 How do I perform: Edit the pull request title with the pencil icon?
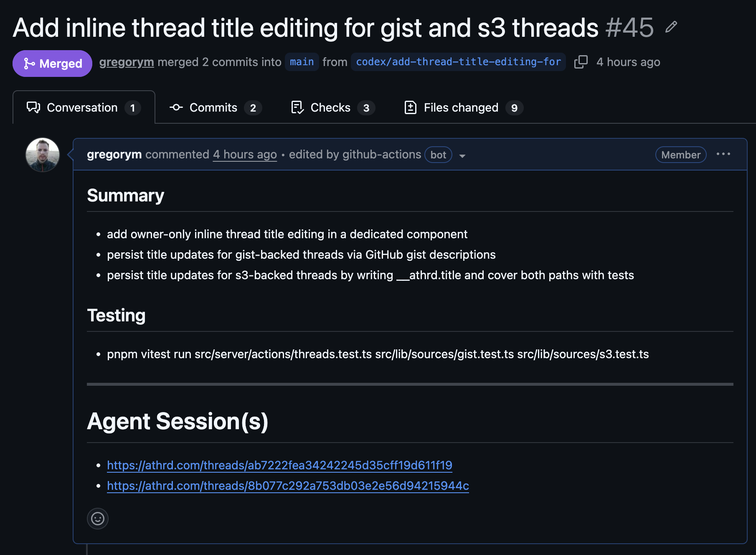(672, 28)
